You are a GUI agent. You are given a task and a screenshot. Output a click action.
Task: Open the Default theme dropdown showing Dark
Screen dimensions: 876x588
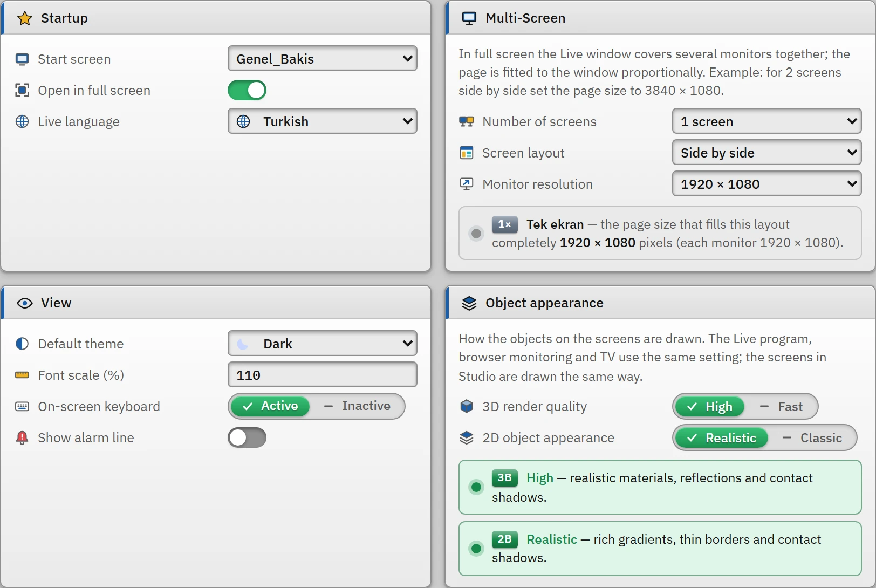[x=323, y=344]
